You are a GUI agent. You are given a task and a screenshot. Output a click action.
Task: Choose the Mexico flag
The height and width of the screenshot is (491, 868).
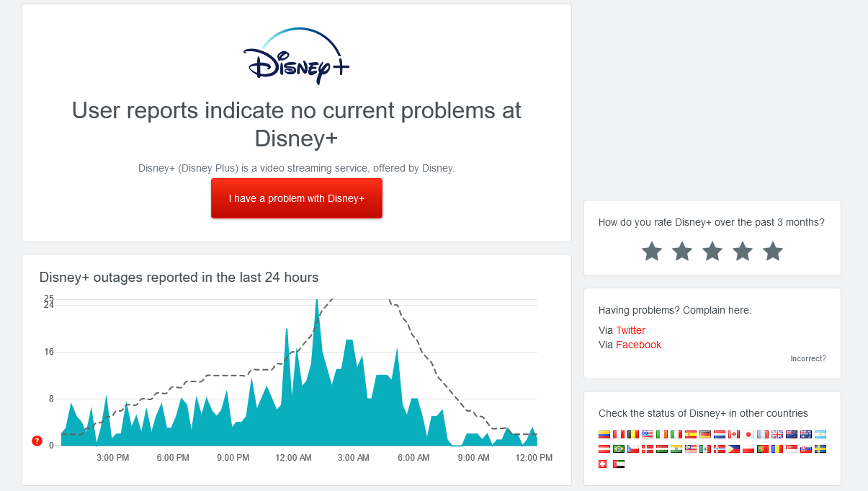point(705,448)
